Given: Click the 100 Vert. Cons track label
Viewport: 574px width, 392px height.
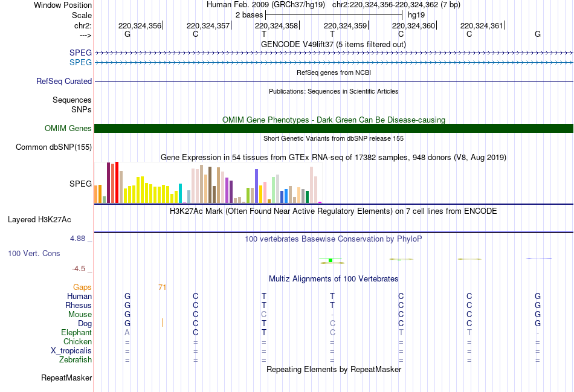Looking at the screenshot, I should click(x=34, y=253).
